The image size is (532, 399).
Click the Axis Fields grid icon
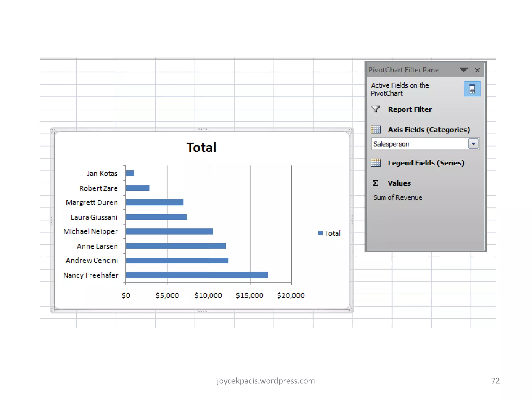pyautogui.click(x=376, y=129)
